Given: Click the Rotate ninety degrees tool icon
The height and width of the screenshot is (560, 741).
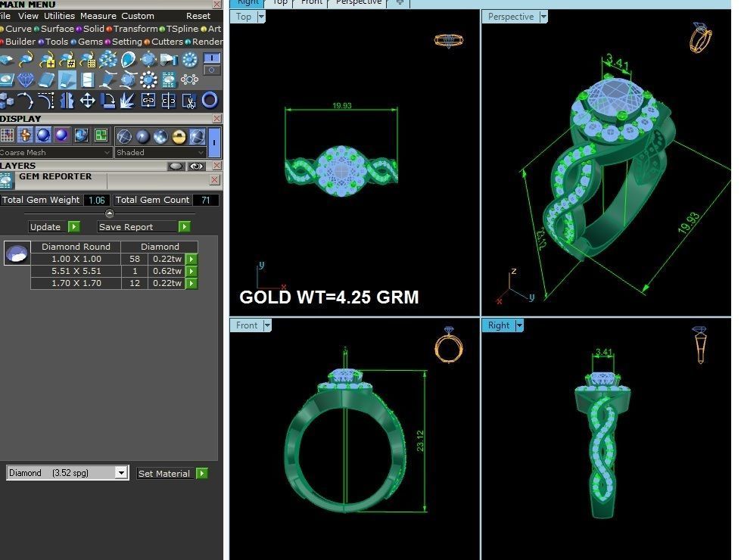Looking at the screenshot, I should click(107, 100).
